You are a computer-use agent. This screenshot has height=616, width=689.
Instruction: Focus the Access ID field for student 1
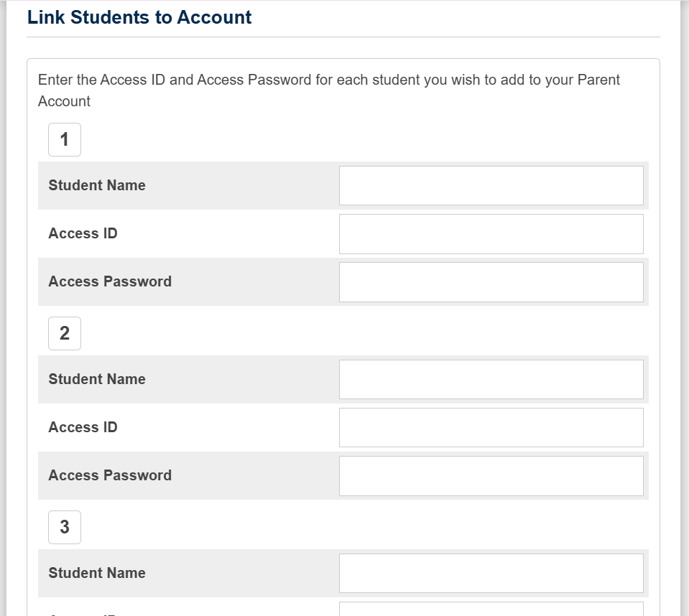coord(491,233)
